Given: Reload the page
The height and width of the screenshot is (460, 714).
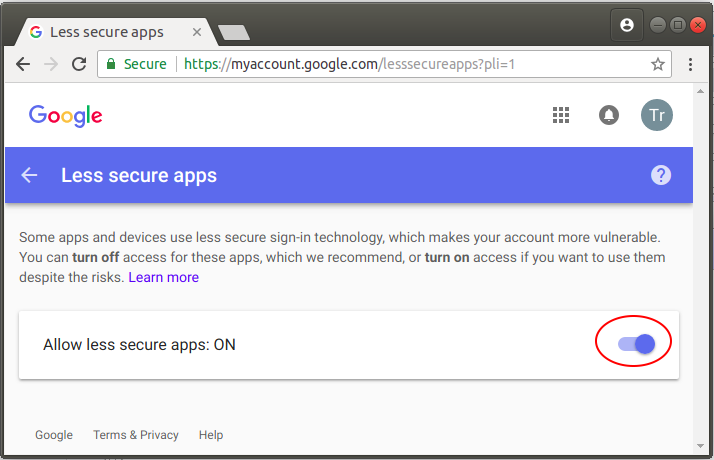Looking at the screenshot, I should [79, 64].
